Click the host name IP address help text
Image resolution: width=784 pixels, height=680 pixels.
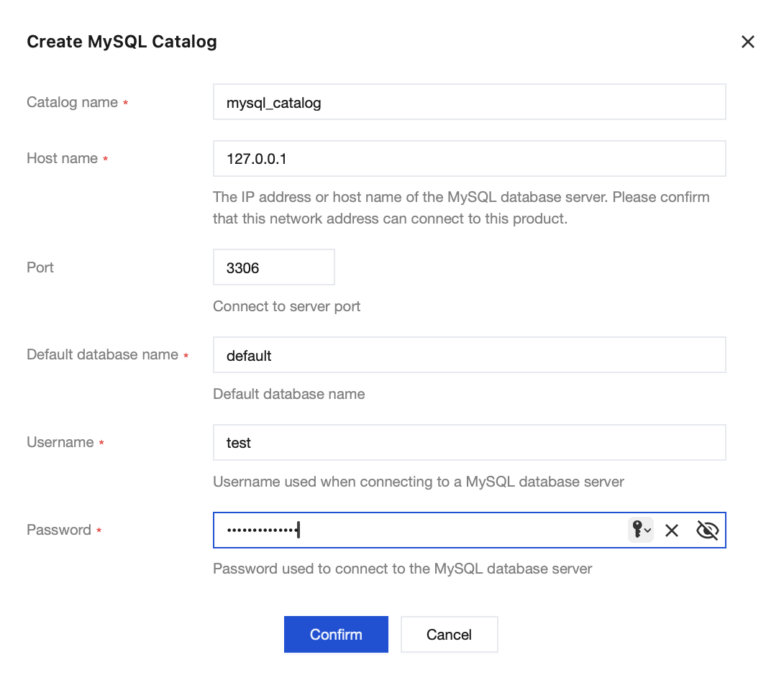coord(461,208)
